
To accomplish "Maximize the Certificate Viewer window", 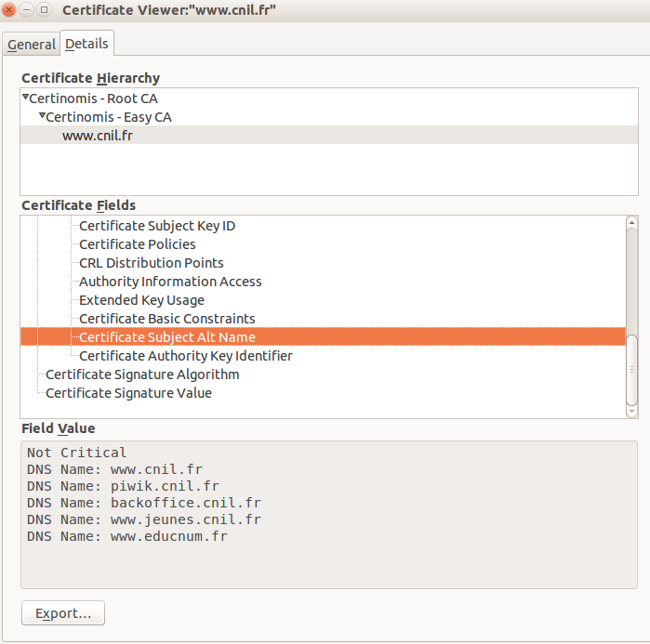I will tap(44, 9).
